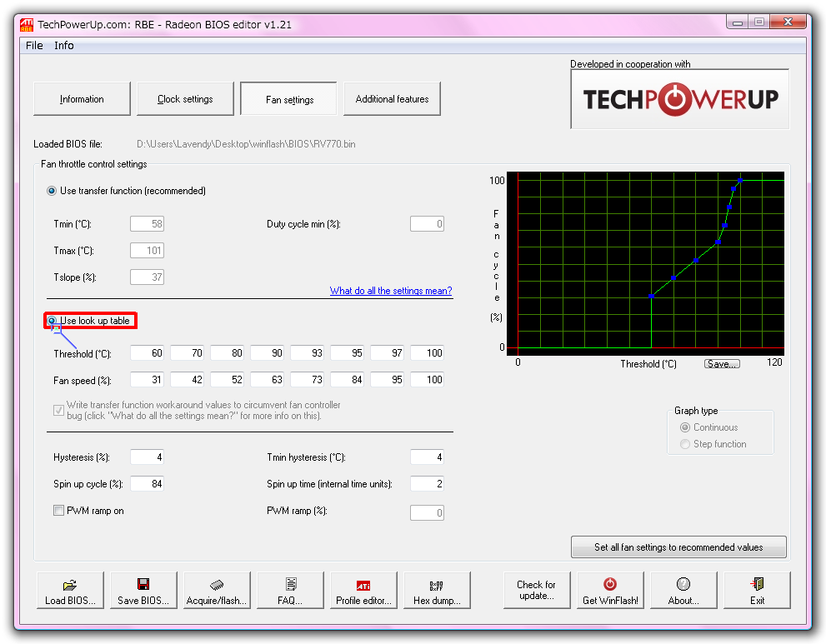Click the Exit door icon
The image size is (826, 644).
click(757, 584)
